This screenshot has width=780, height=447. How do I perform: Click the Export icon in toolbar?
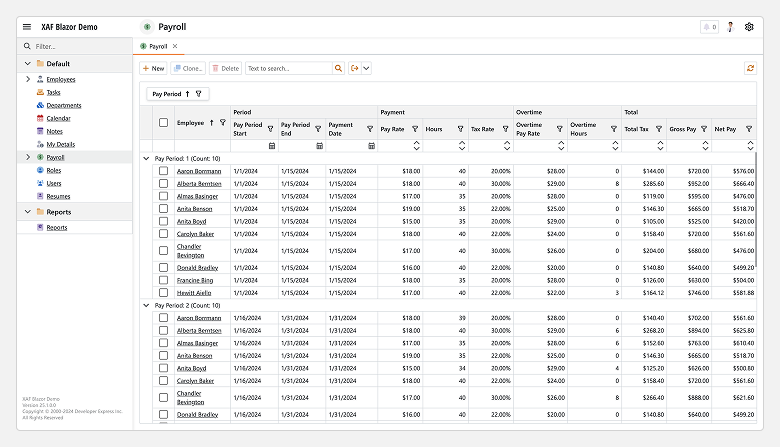(x=354, y=68)
